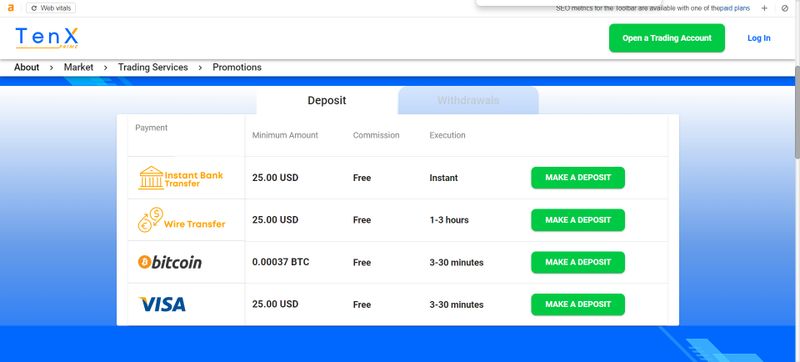Click the Instant Bank Transfer payment logo

[181, 178]
